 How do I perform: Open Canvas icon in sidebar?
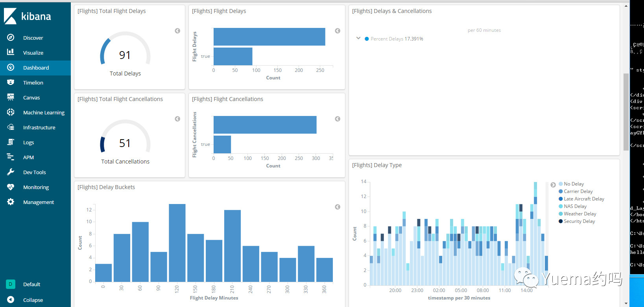[x=11, y=97]
